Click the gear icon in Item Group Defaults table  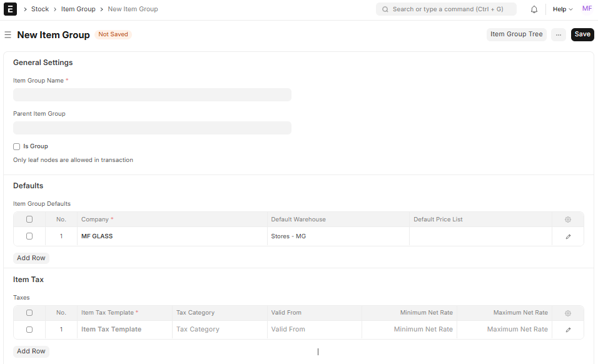(x=568, y=220)
